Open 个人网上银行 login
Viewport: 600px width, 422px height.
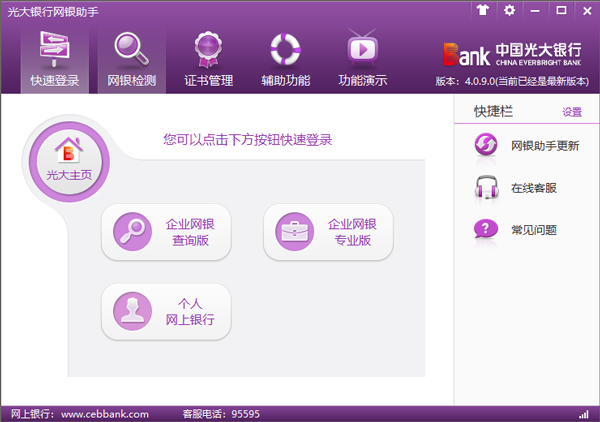[166, 312]
